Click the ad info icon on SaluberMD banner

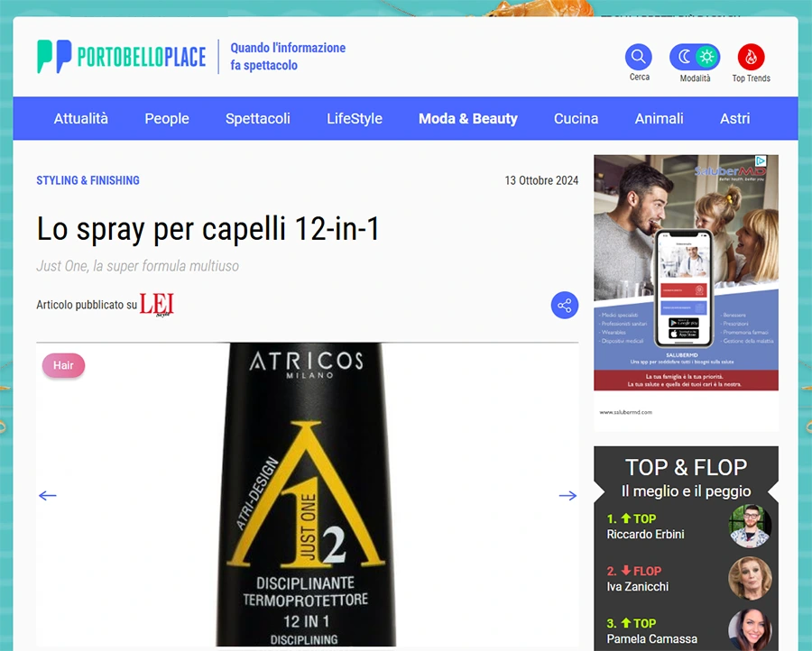point(761,161)
